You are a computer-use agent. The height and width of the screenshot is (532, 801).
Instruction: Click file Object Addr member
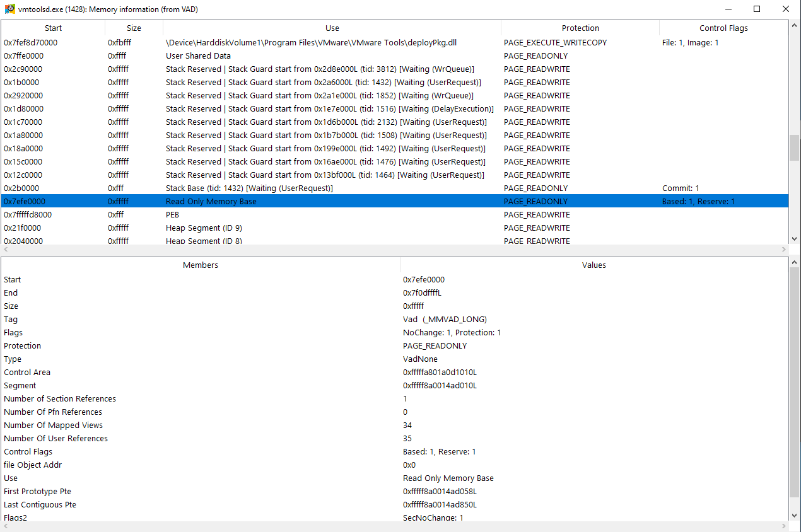(x=33, y=465)
